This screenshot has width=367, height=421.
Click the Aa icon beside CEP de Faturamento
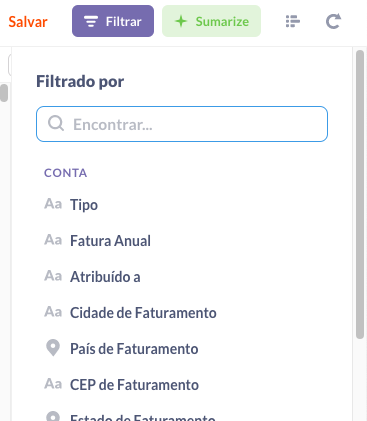pos(53,384)
